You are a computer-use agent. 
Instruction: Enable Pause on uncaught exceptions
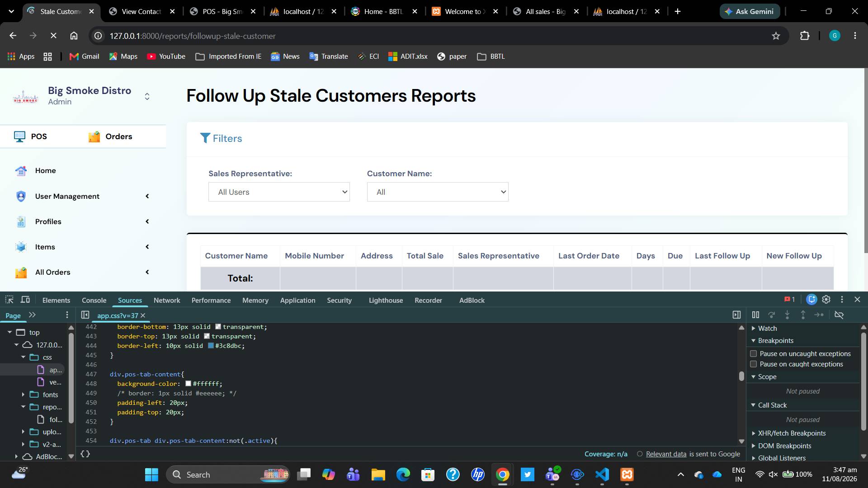pyautogui.click(x=753, y=353)
